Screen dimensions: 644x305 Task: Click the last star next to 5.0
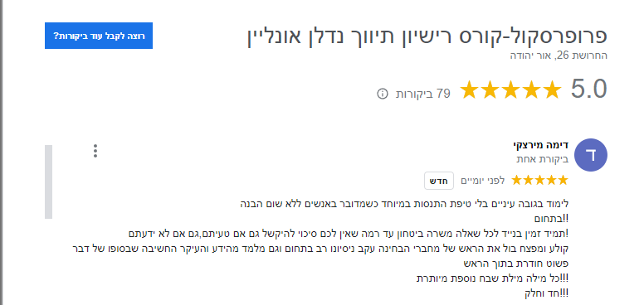pos(551,90)
